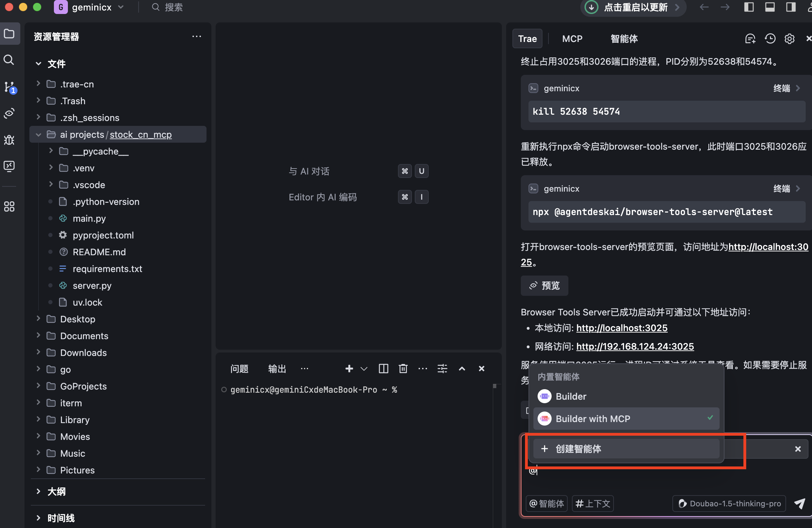Switch to the MCP tab
Viewport: 812px width, 528px height.
572,38
